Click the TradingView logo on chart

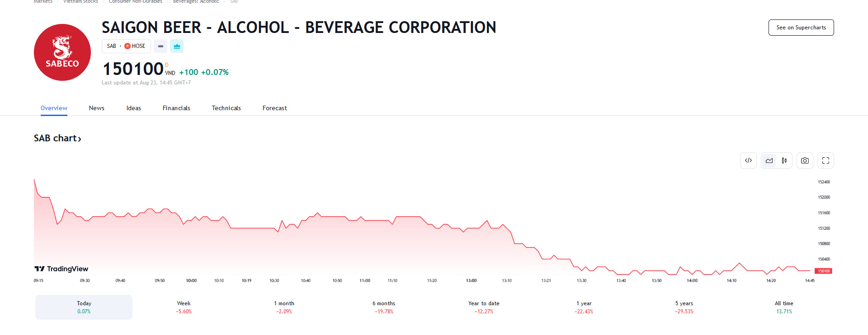pyautogui.click(x=61, y=269)
